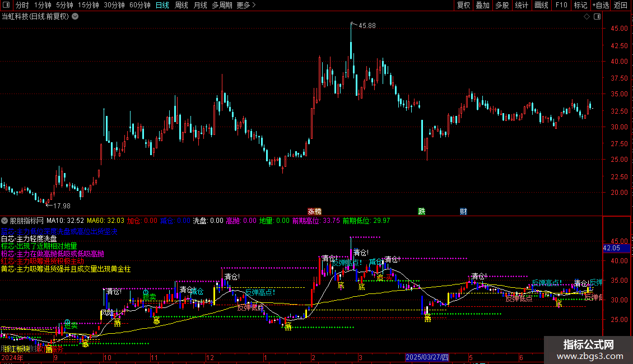633x364 pixels.
Task: Click the 45.88 high price label
Action: click(x=367, y=25)
